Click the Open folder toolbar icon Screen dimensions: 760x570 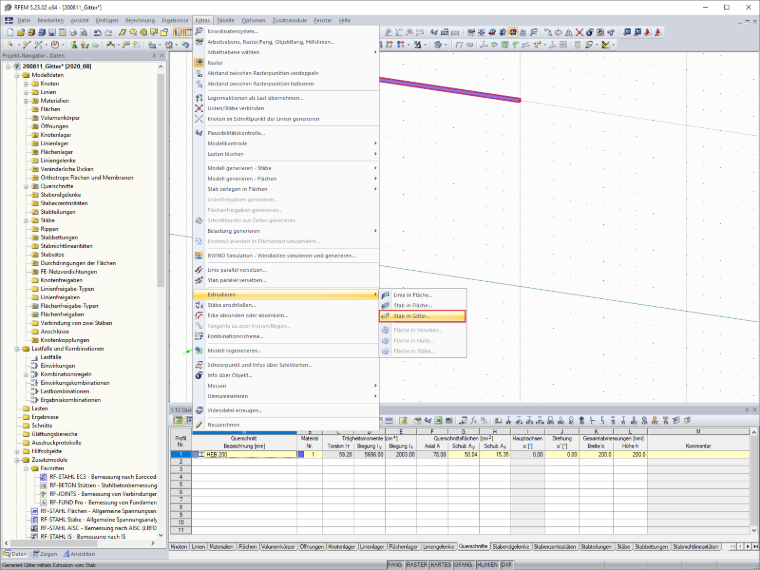click(x=21, y=32)
